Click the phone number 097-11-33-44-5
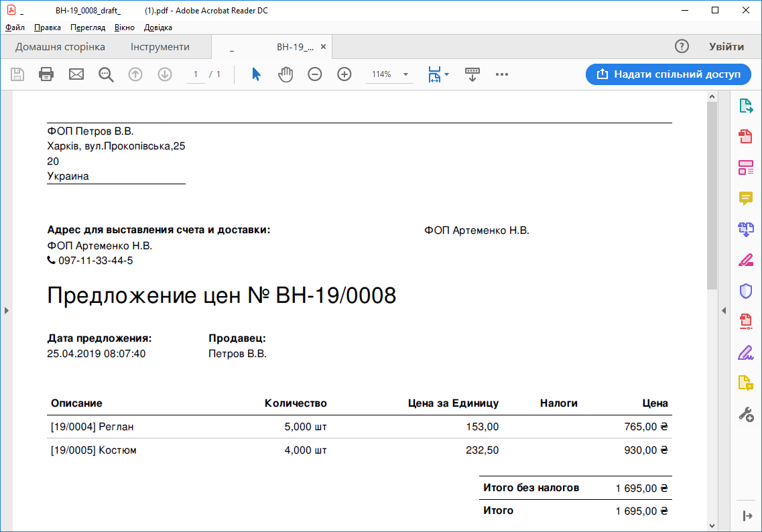Screen dimensions: 762x532 tap(96, 261)
